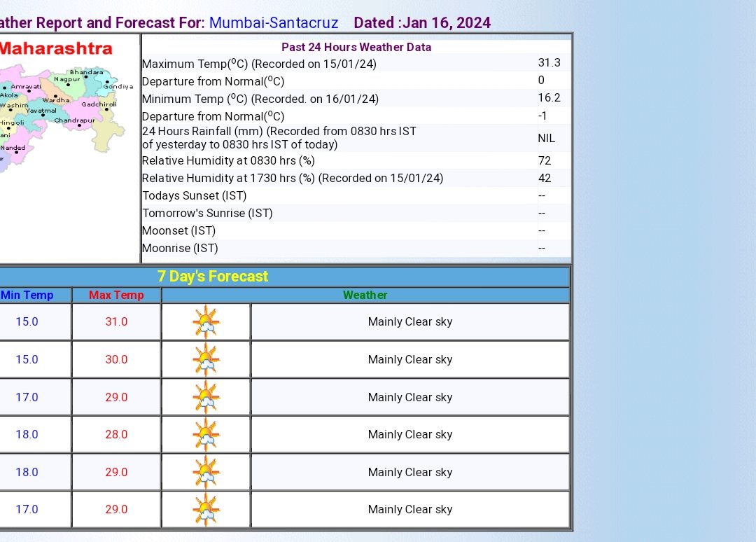This screenshot has height=542, width=756.
Task: Click the weather icon in the 28.0 max temp row
Action: point(206,434)
